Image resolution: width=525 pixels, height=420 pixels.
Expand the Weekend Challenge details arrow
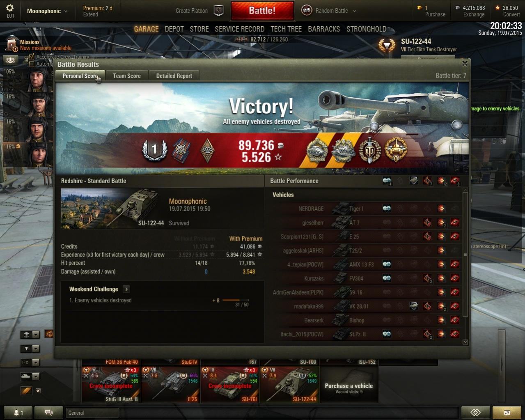[x=126, y=289]
